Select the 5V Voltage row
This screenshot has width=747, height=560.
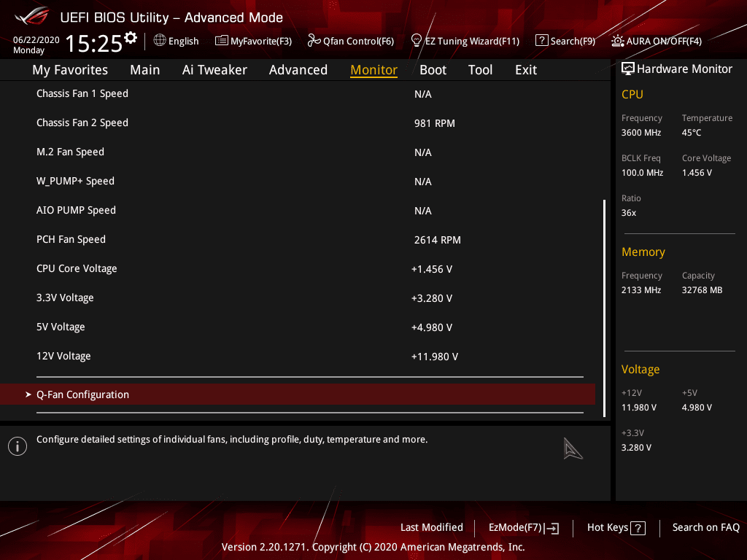298,327
